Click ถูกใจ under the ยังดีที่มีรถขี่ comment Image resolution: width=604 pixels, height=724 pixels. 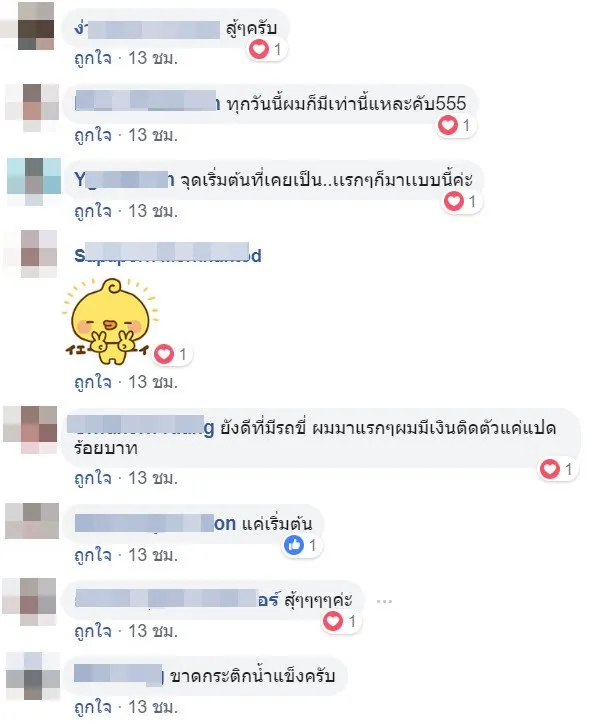pos(93,478)
